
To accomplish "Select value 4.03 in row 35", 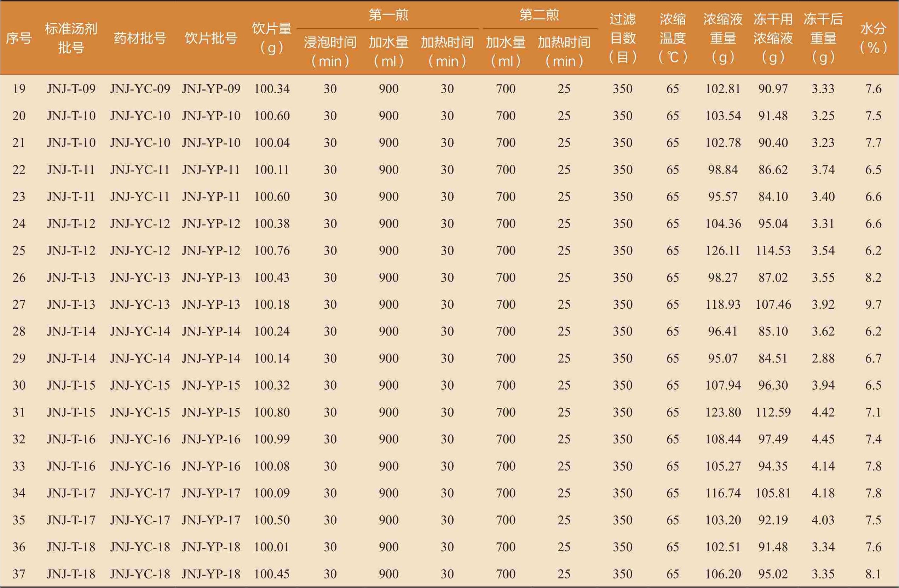I will (x=823, y=520).
